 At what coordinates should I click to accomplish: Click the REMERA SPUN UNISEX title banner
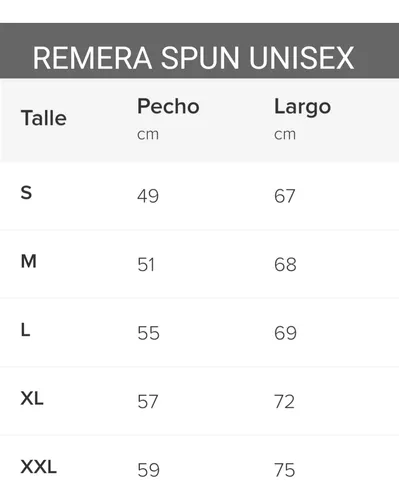coord(199,51)
